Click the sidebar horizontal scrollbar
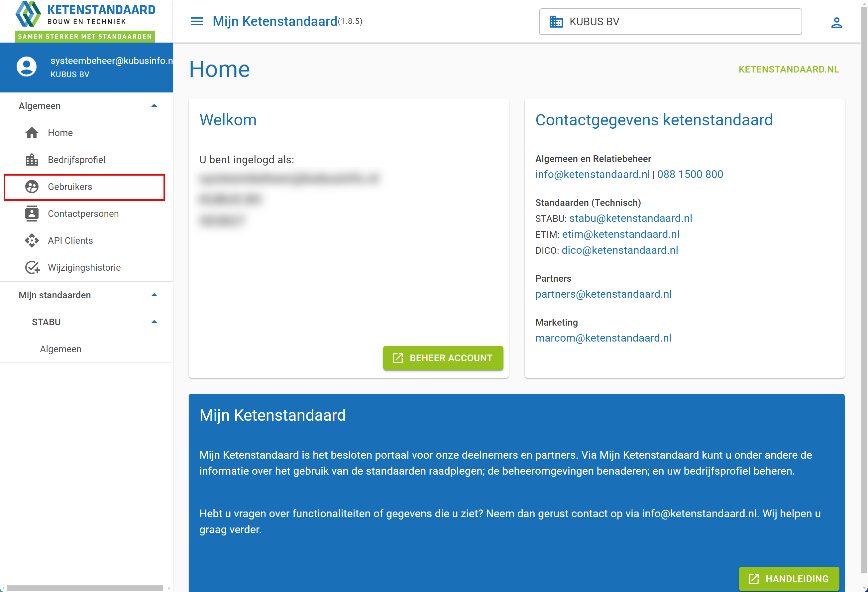Viewport: 868px width, 592px height. (85, 588)
